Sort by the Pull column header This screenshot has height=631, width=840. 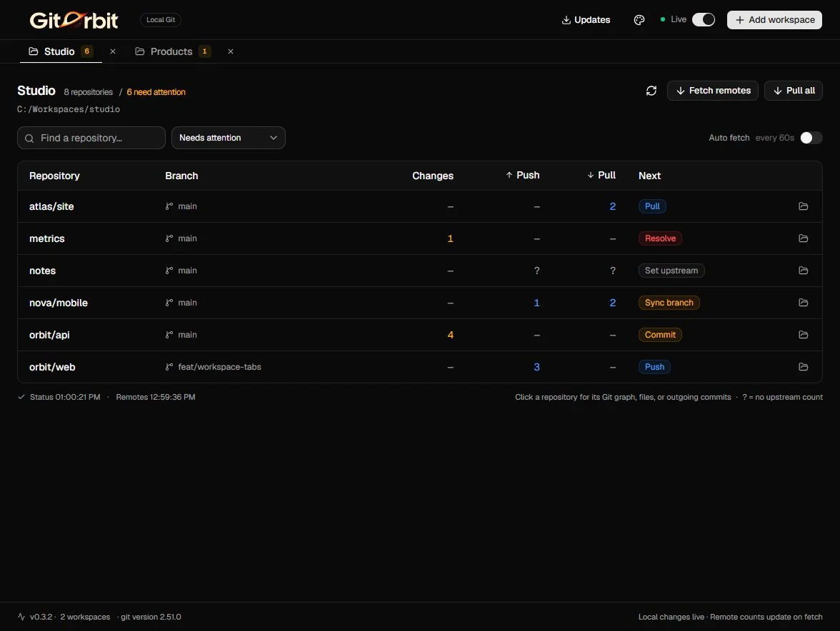tap(601, 175)
